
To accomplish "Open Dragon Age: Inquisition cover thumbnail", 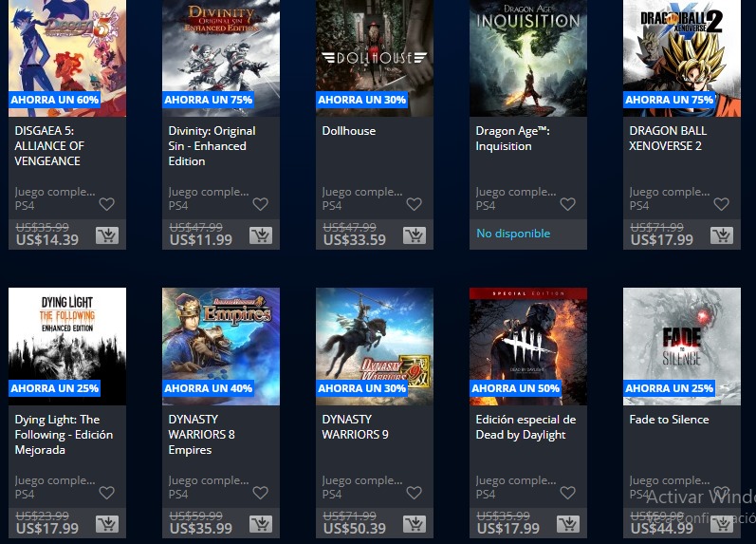I will (528, 58).
